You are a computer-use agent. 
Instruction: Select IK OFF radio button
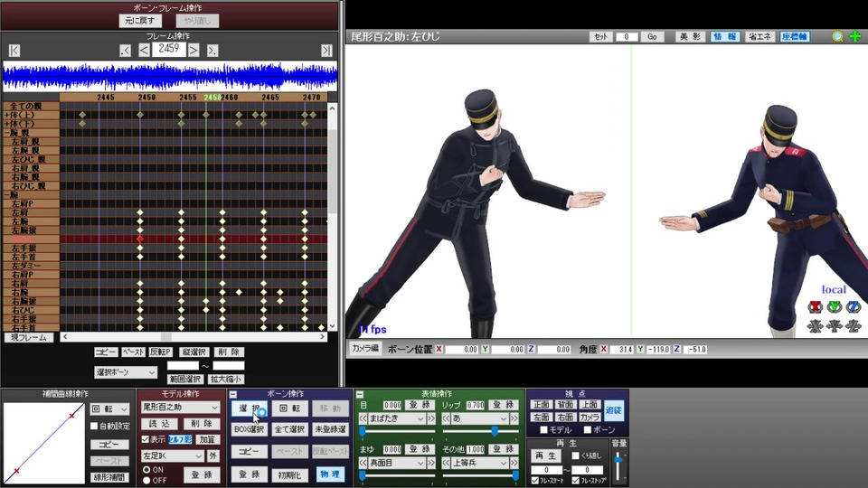click(146, 480)
